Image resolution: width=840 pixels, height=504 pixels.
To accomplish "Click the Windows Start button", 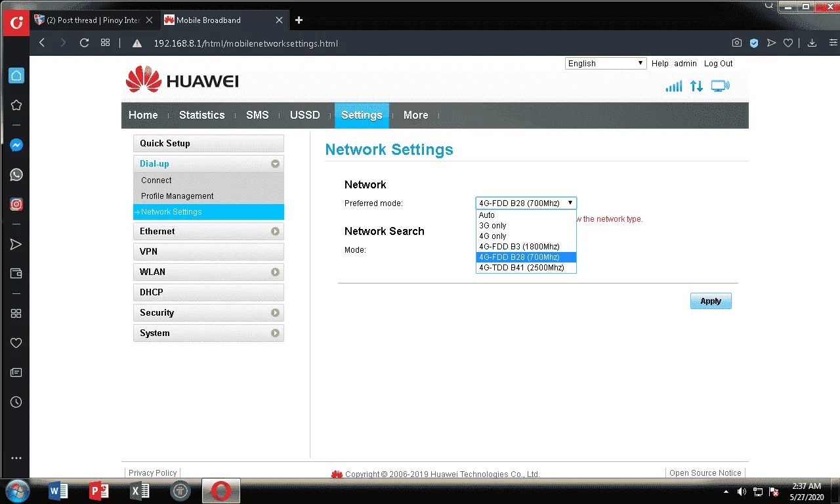I will pyautogui.click(x=17, y=490).
